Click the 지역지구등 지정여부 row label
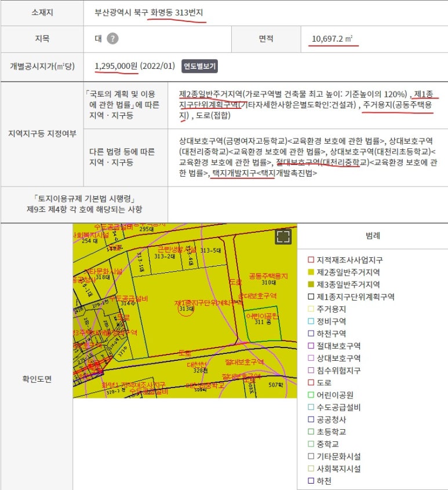 click(x=42, y=134)
